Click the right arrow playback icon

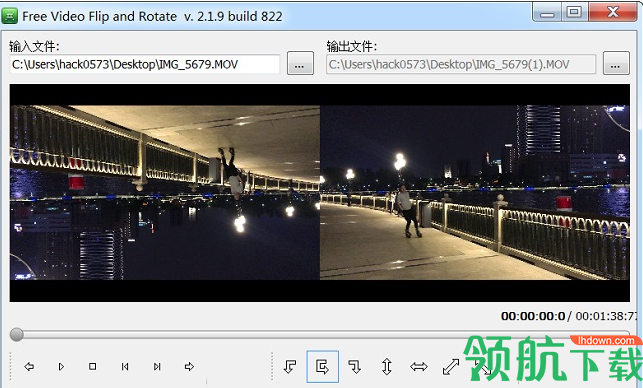coord(189,366)
